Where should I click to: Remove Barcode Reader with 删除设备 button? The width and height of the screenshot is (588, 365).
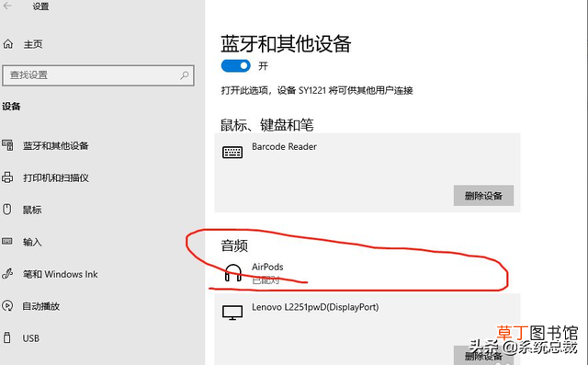483,196
